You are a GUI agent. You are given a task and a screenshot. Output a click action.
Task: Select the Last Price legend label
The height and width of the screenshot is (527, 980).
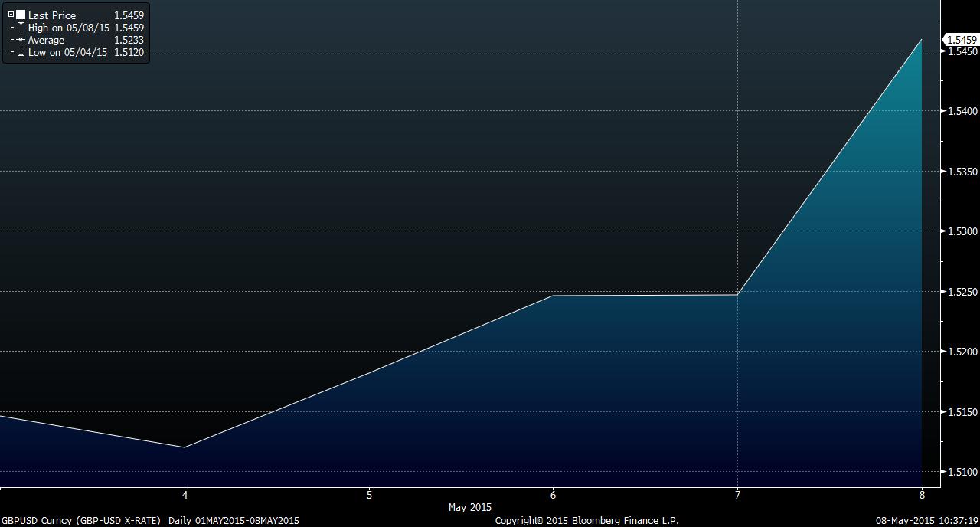pos(51,15)
